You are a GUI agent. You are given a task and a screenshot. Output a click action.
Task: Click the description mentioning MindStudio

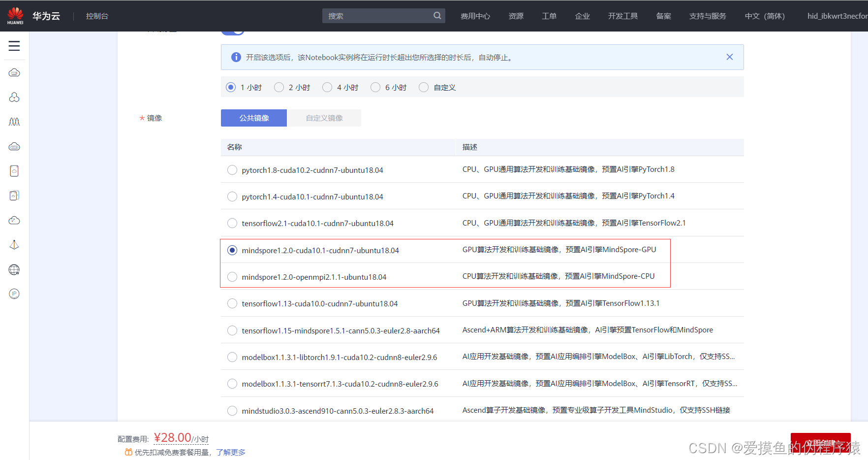click(x=596, y=410)
